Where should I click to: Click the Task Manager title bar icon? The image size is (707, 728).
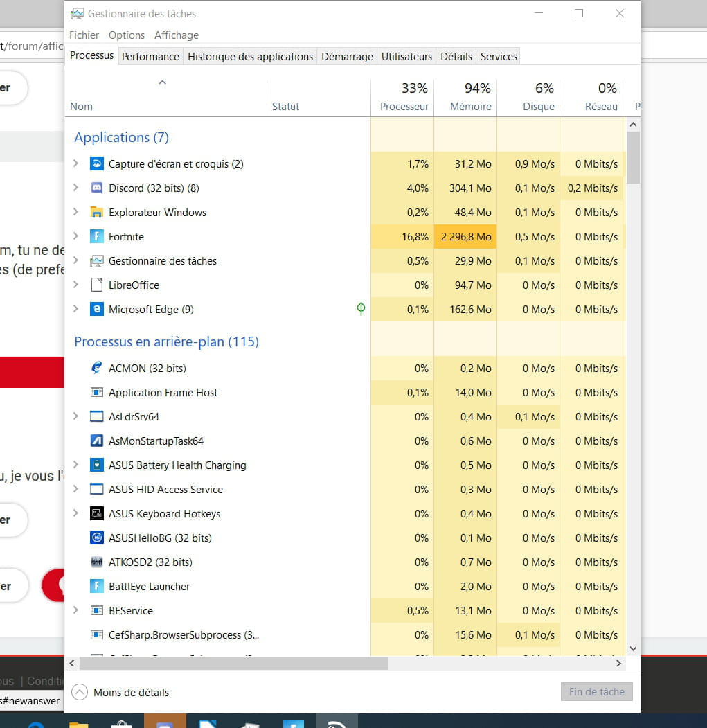[78, 14]
